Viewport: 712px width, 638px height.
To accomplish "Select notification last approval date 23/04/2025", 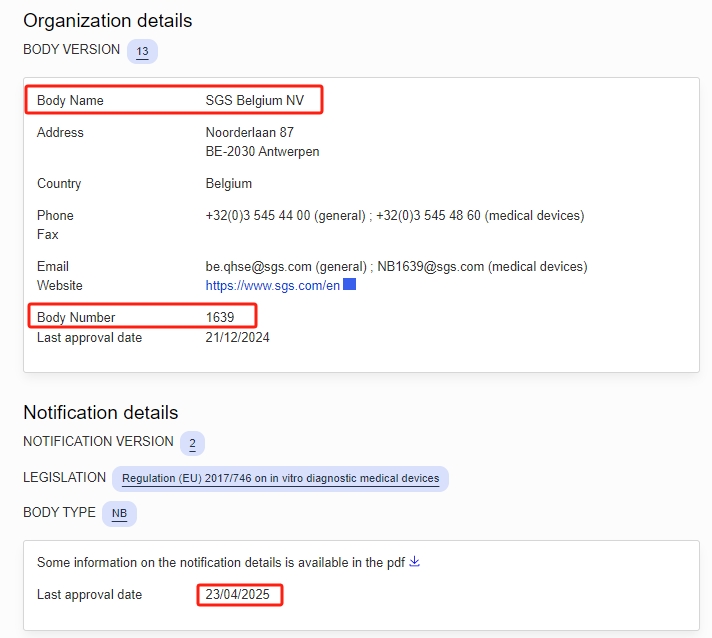I will [x=237, y=594].
